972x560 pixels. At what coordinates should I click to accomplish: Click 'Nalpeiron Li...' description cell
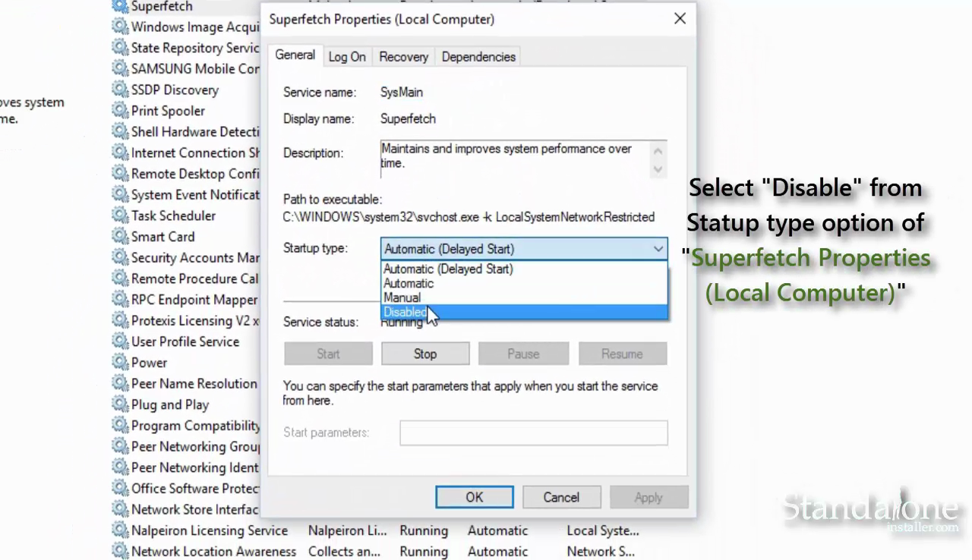pyautogui.click(x=347, y=530)
